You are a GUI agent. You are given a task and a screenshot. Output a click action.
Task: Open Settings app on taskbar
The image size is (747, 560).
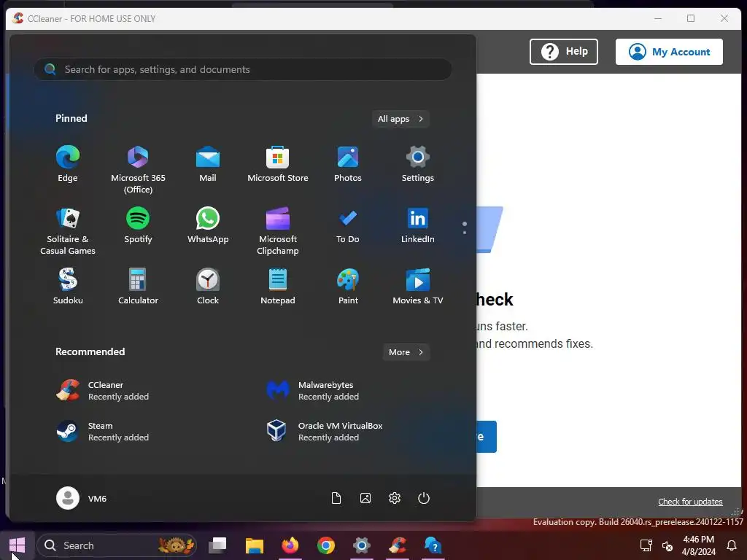[362, 545]
